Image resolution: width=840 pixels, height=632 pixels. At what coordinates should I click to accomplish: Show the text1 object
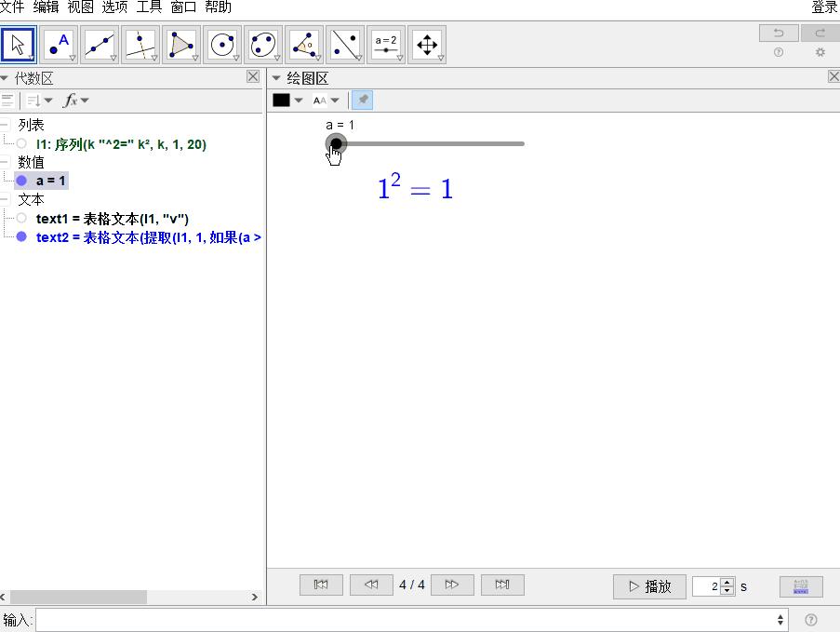point(21,219)
